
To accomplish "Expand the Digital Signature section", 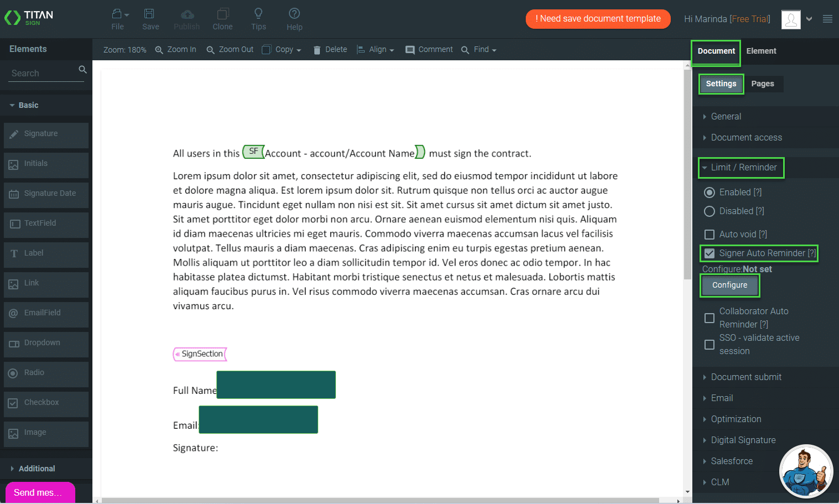I will [743, 440].
